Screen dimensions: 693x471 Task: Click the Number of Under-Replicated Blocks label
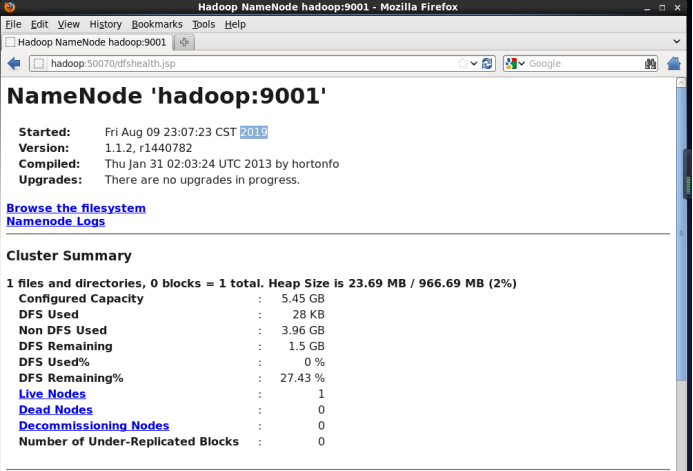click(129, 441)
